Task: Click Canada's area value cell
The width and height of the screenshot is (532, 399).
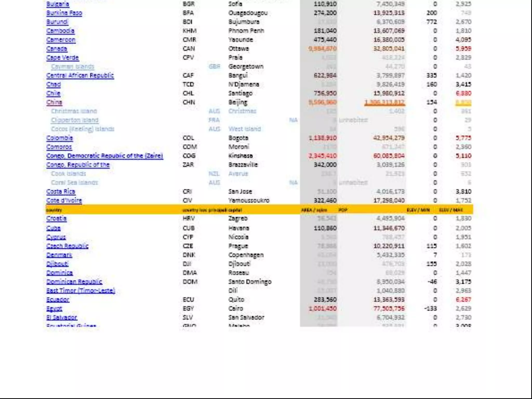Action: coord(322,49)
